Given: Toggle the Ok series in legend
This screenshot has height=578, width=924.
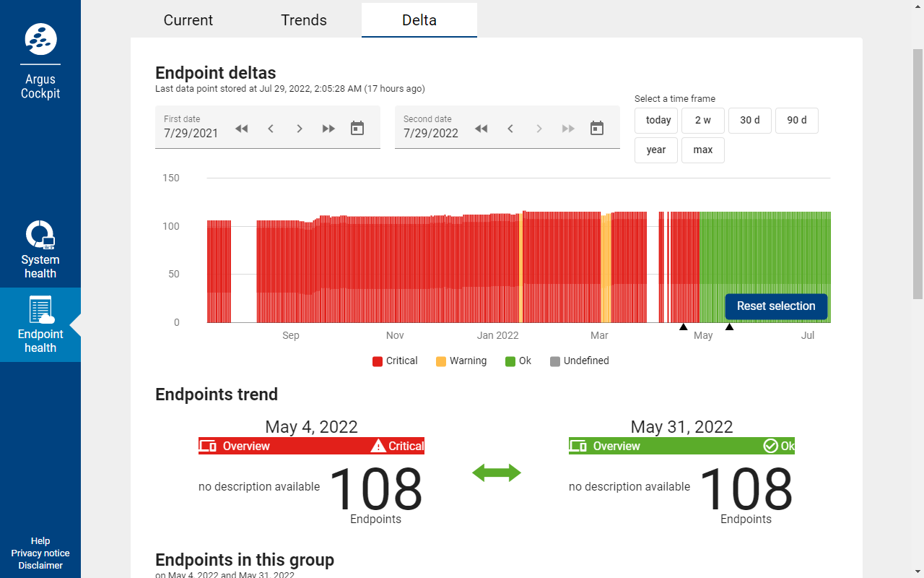Looking at the screenshot, I should [518, 361].
